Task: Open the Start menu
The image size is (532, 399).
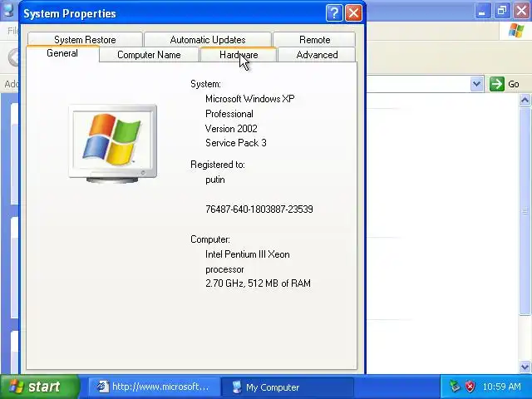Action: click(x=39, y=387)
